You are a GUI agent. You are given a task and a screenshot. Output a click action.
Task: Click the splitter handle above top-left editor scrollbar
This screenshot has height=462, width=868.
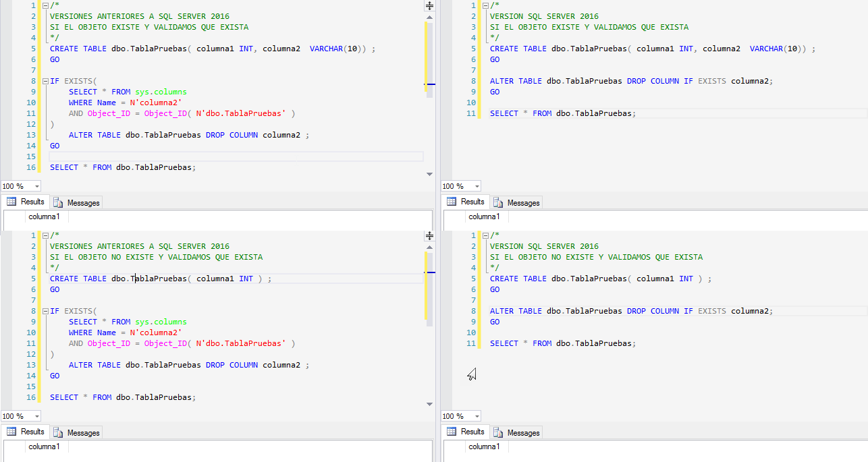[429, 6]
